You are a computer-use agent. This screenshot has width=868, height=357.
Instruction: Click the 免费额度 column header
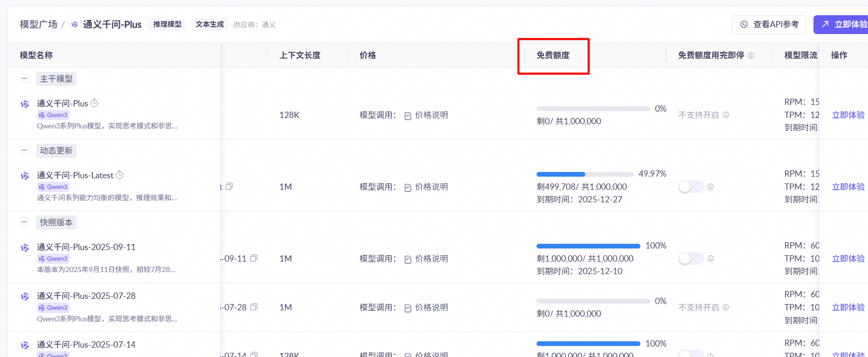pyautogui.click(x=553, y=55)
